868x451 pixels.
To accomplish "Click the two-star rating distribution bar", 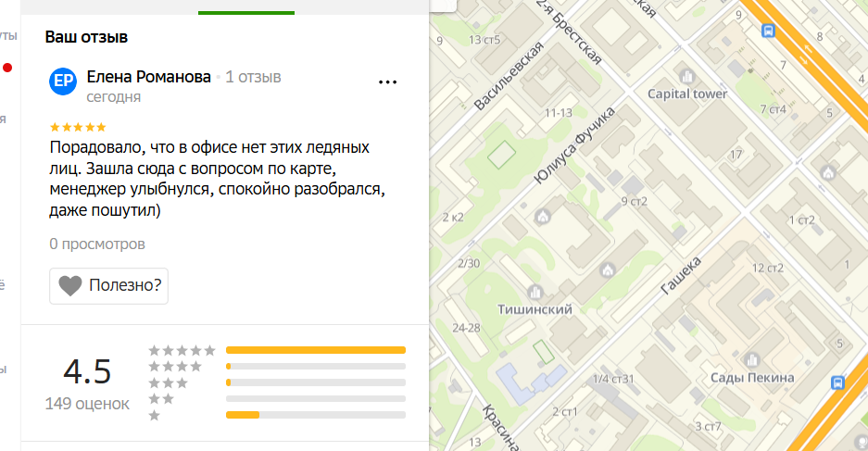I will pyautogui.click(x=316, y=398).
